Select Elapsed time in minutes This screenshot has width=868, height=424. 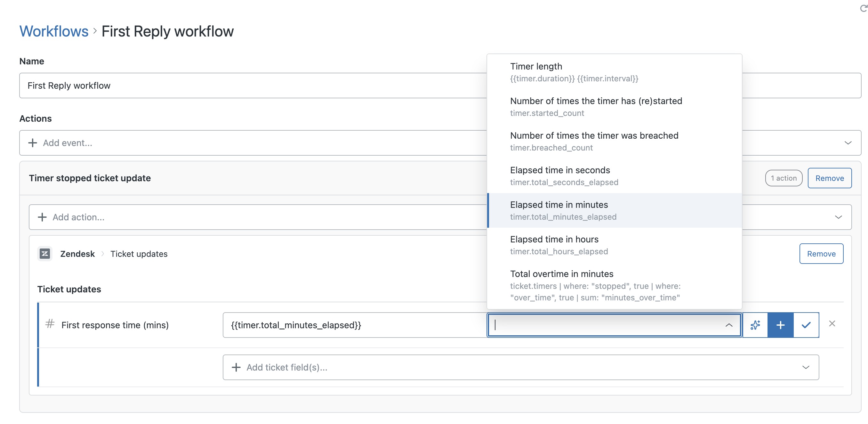[x=614, y=210]
